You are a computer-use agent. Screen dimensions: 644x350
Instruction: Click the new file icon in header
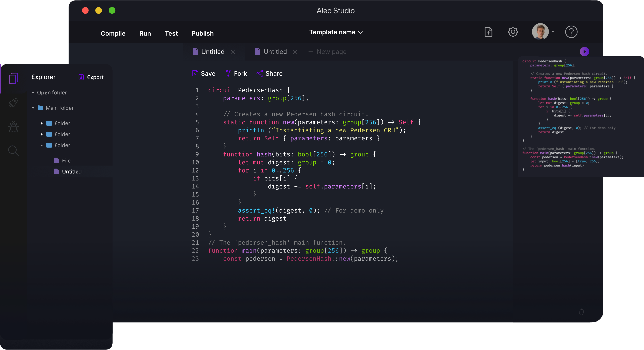point(488,32)
